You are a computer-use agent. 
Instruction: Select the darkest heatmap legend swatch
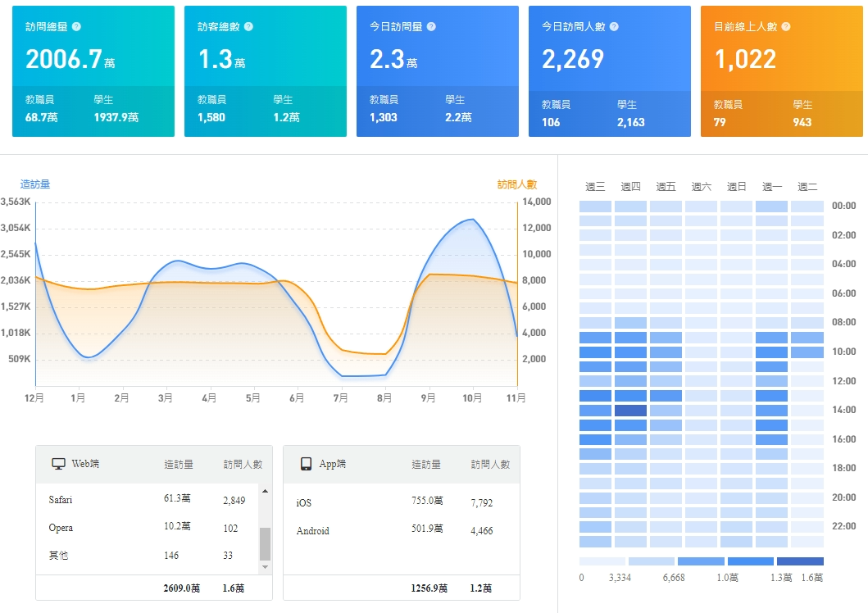click(x=800, y=561)
